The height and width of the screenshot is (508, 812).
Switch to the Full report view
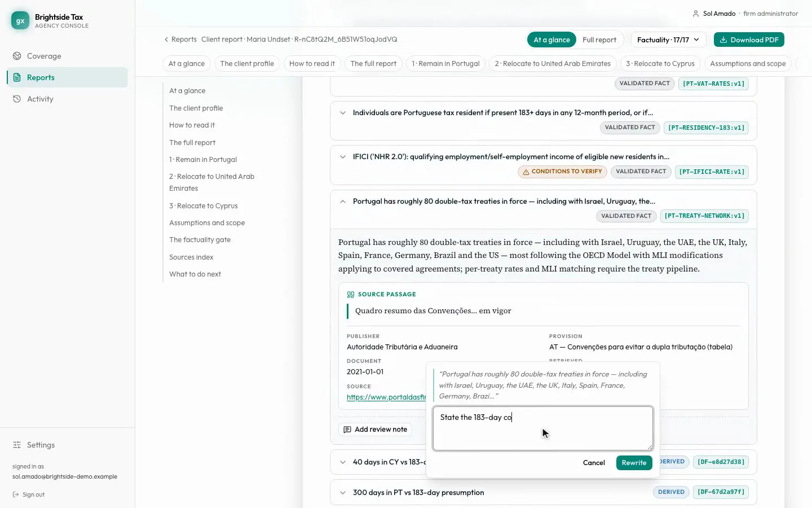pos(599,40)
